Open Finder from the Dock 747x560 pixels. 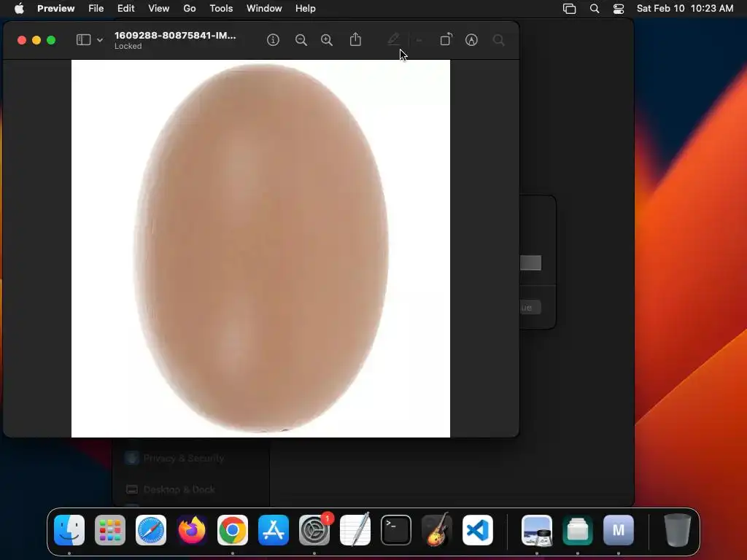[x=69, y=530]
